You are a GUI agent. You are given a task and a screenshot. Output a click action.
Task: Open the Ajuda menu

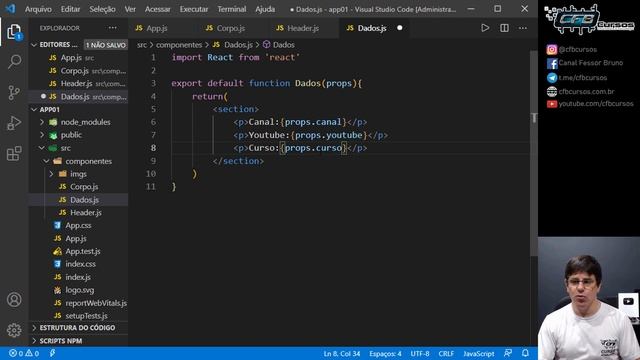tap(265, 9)
